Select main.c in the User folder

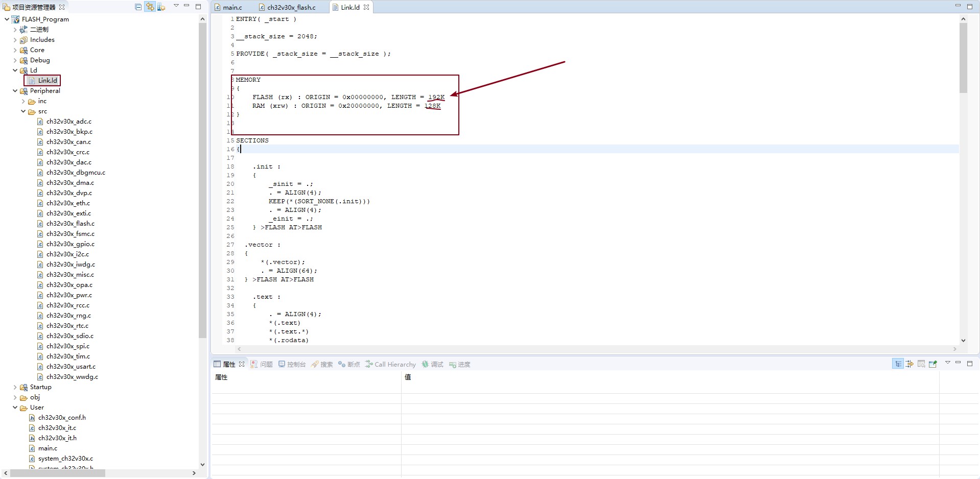click(x=48, y=448)
